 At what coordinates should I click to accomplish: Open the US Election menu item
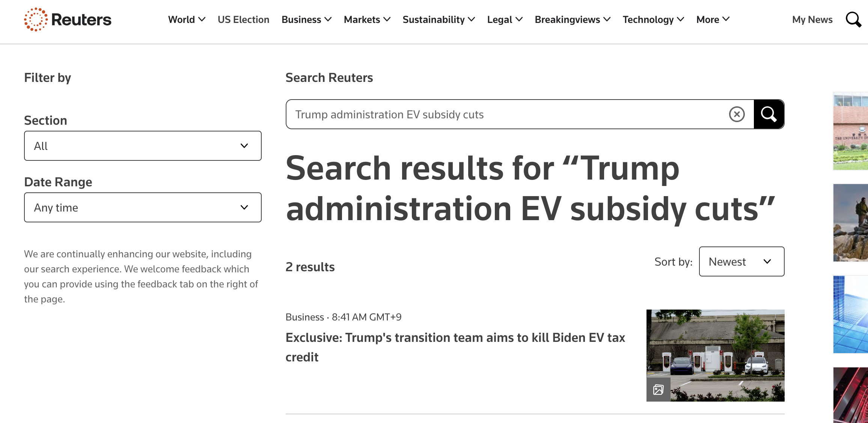coord(244,20)
